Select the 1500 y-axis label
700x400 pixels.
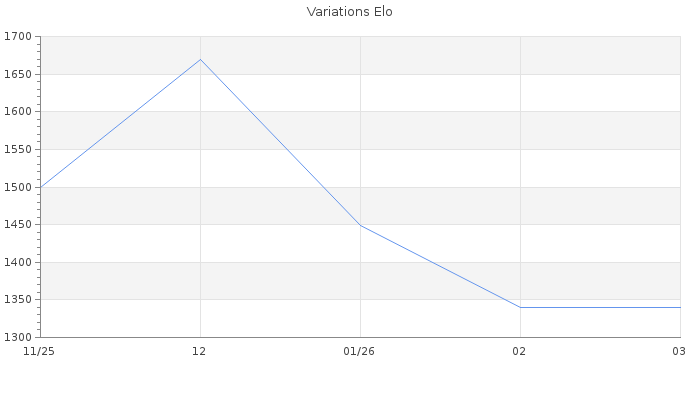19,187
